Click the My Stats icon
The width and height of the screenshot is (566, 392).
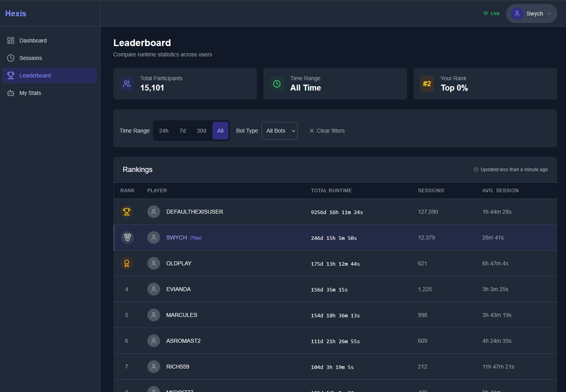[10, 93]
